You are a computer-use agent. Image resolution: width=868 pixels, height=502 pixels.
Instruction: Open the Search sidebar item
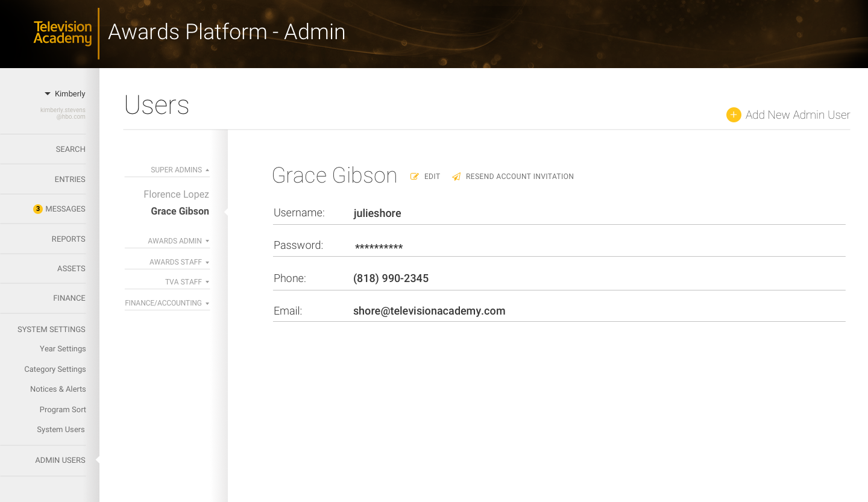(x=71, y=149)
